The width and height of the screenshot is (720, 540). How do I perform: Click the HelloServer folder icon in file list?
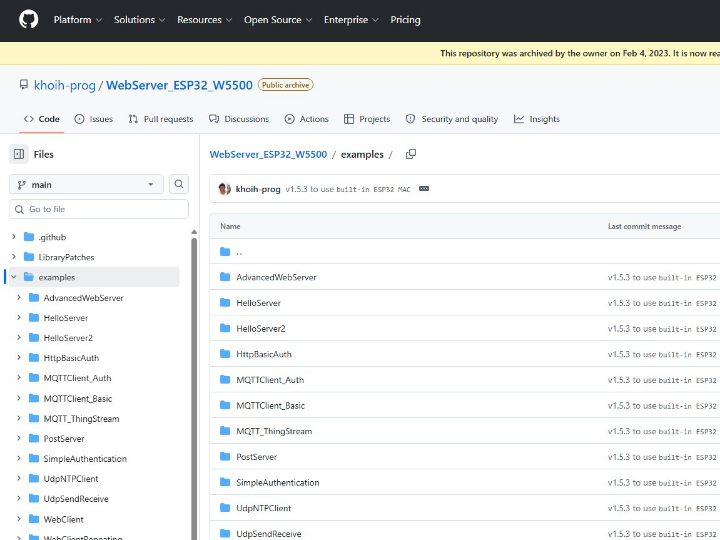[x=225, y=303]
